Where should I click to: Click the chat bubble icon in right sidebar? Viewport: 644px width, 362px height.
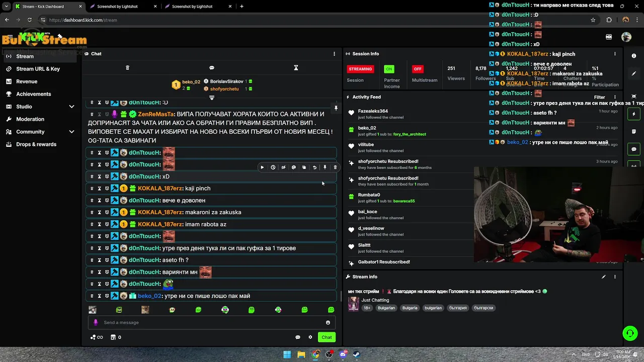coord(634,149)
